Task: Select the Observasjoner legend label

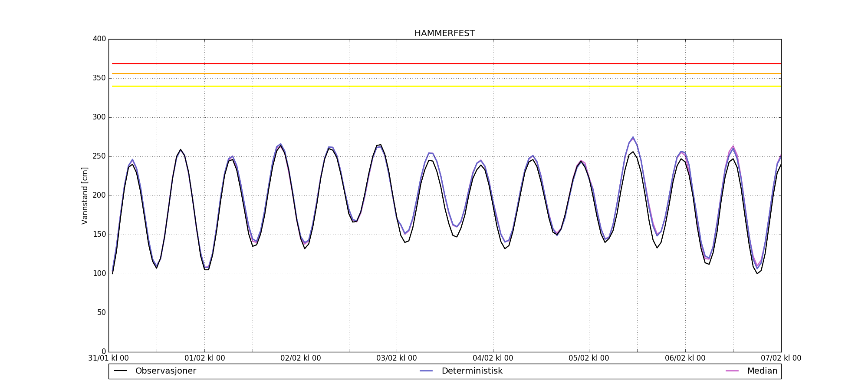Action: point(166,371)
